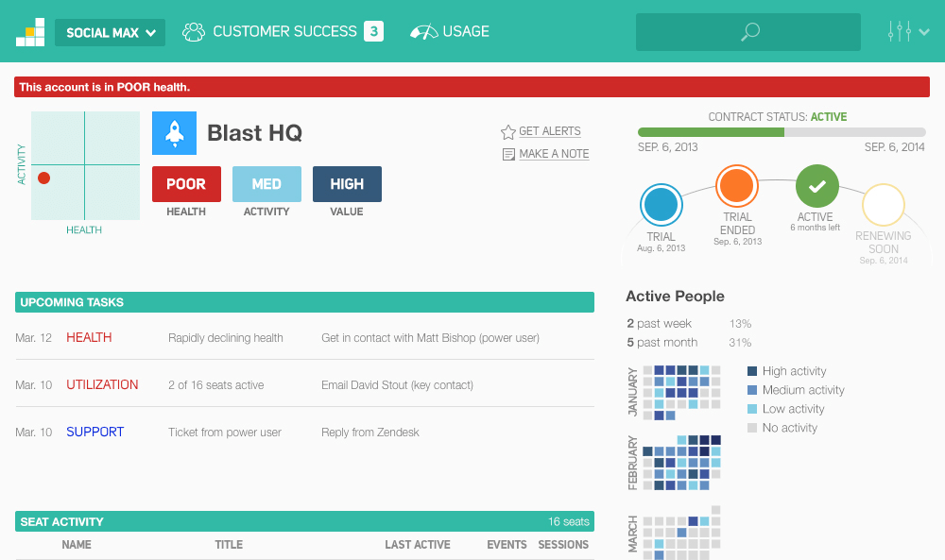The height and width of the screenshot is (560, 945).
Task: Click the search field in header
Action: pos(747,32)
